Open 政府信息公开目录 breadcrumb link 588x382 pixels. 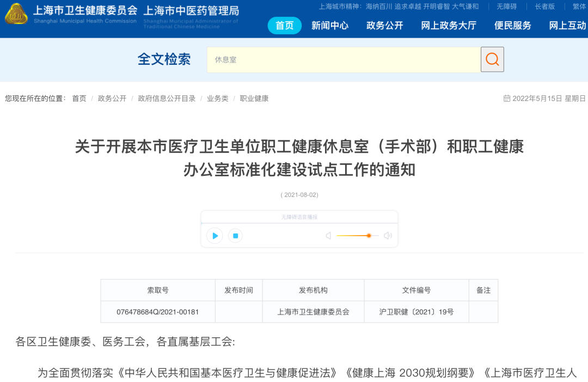click(167, 98)
